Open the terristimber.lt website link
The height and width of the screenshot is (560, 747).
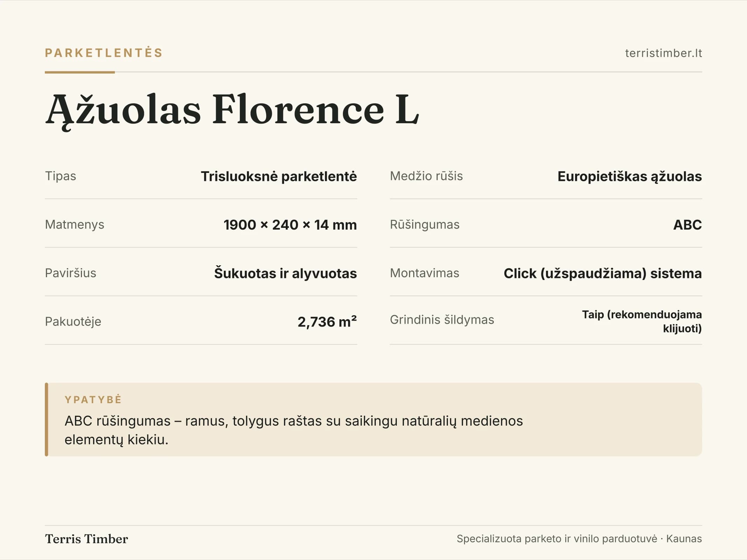pyautogui.click(x=663, y=53)
